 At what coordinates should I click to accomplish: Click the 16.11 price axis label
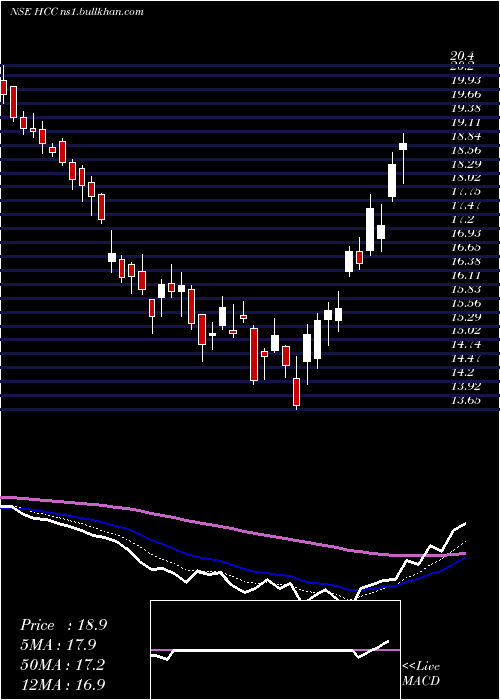[x=466, y=275]
